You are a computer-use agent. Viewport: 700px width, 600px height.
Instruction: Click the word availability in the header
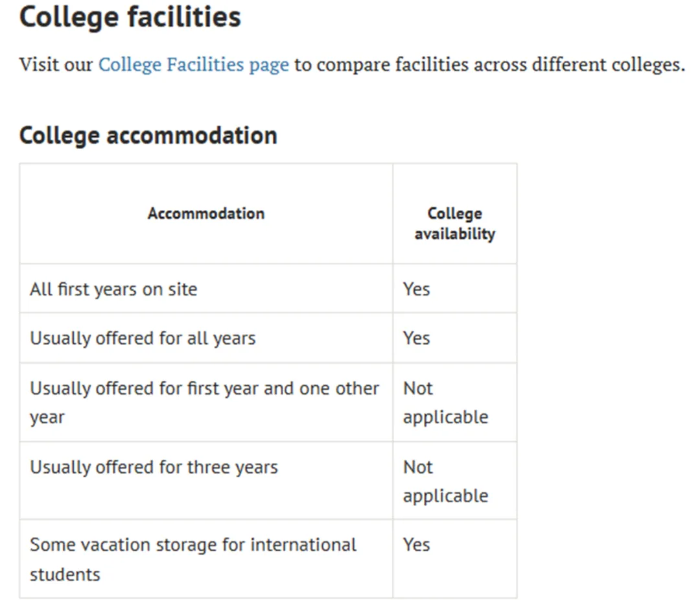click(x=454, y=234)
